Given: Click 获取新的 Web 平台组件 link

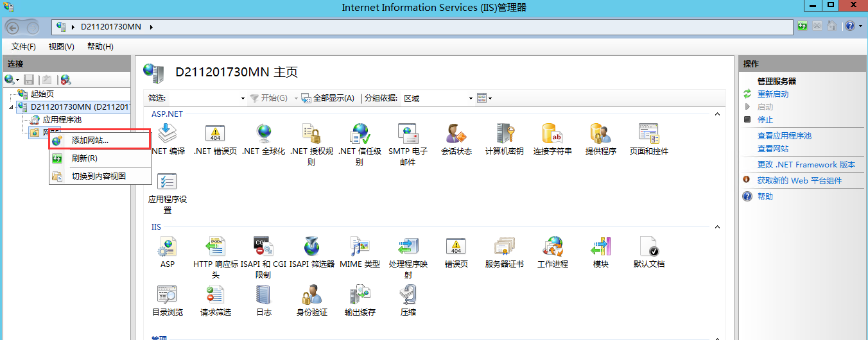Looking at the screenshot, I should [x=799, y=181].
